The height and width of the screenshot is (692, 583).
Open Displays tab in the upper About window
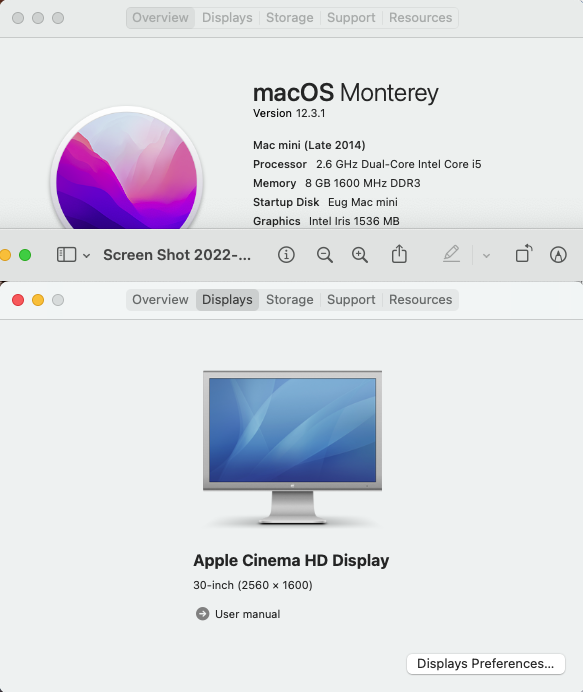pos(227,18)
